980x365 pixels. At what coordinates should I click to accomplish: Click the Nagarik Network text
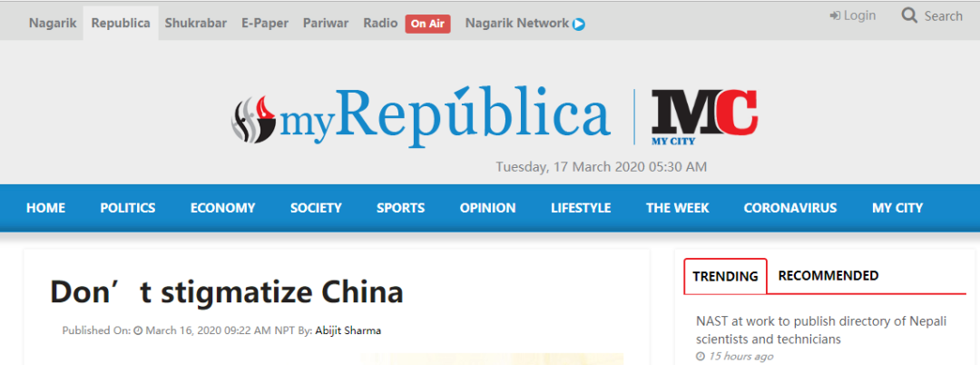pyautogui.click(x=517, y=23)
